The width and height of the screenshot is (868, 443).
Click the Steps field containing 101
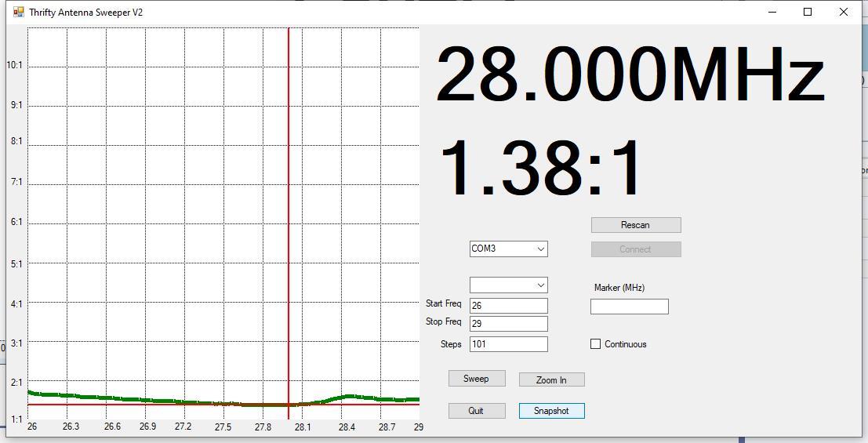coord(509,344)
